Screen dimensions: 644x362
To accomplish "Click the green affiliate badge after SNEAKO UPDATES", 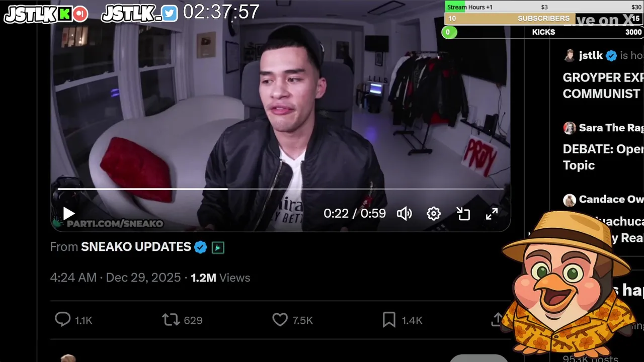I will point(218,247).
